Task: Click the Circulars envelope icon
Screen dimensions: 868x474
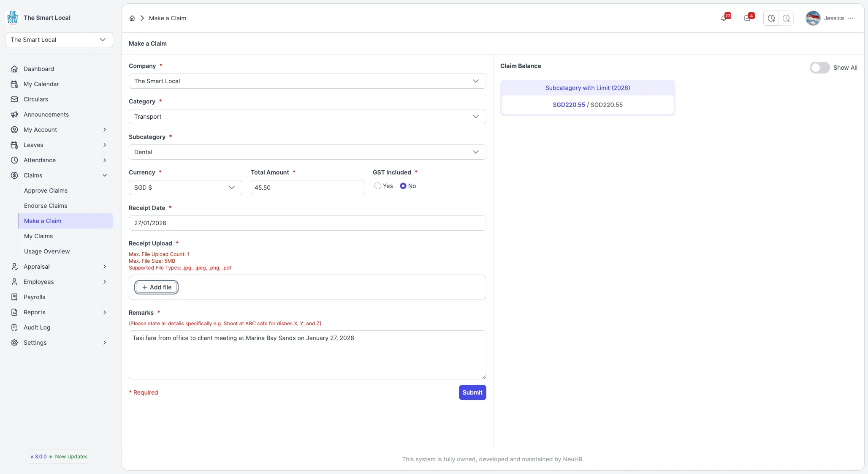Action: 14,99
